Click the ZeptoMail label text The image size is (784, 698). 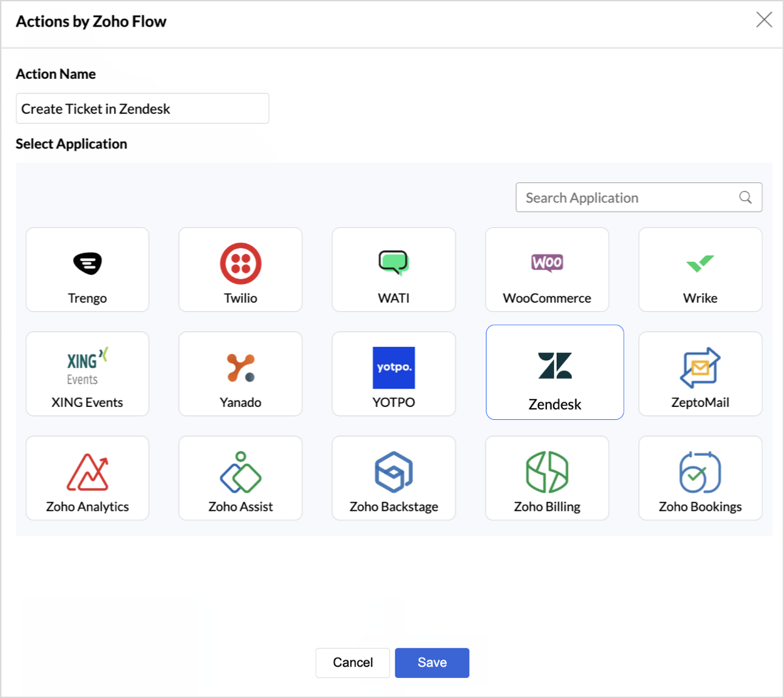coord(700,402)
